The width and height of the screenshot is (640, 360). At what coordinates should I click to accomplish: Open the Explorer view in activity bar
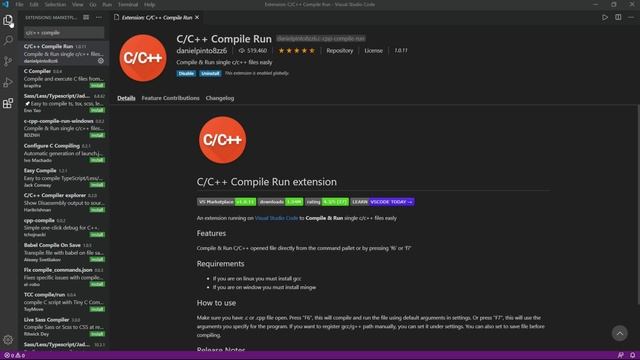tap(8, 20)
